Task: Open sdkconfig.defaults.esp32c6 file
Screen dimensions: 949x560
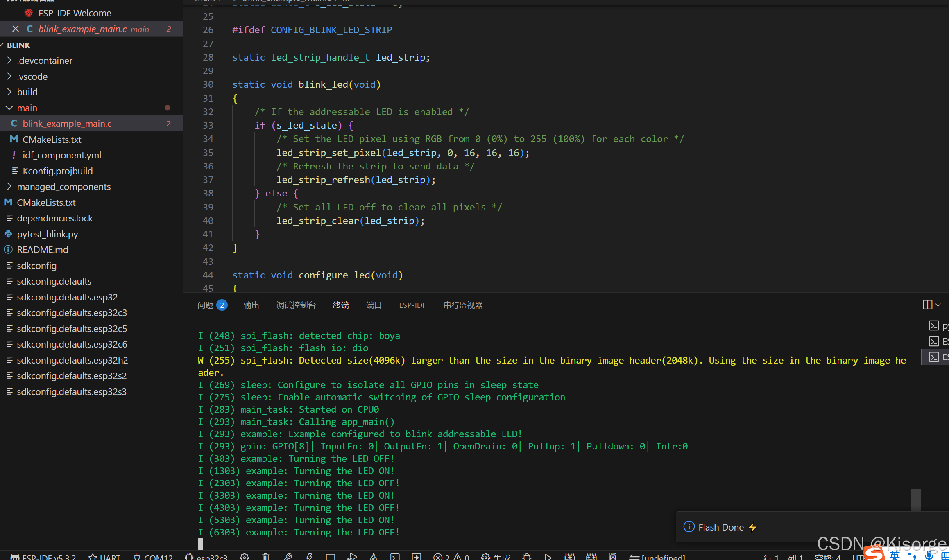Action: coord(72,344)
